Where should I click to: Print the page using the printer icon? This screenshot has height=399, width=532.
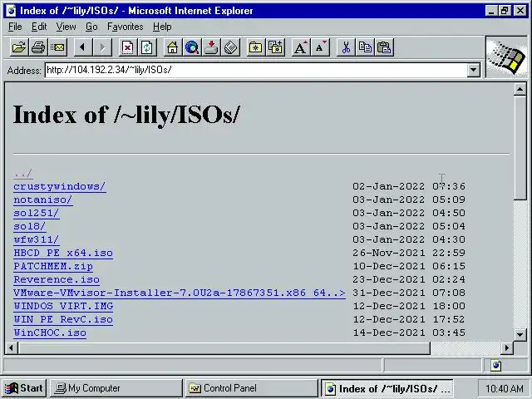(x=38, y=47)
